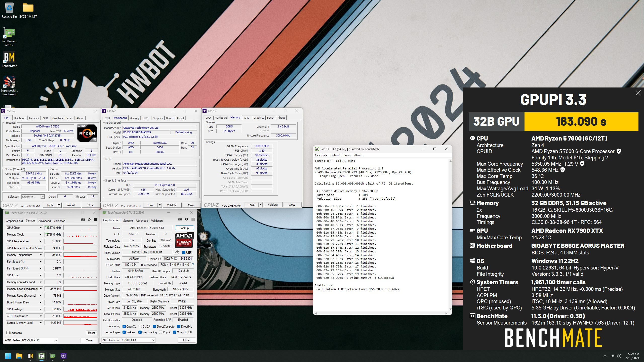
Task: Toggle the CUDA checkbox in GPU-Z
Action: (140, 326)
